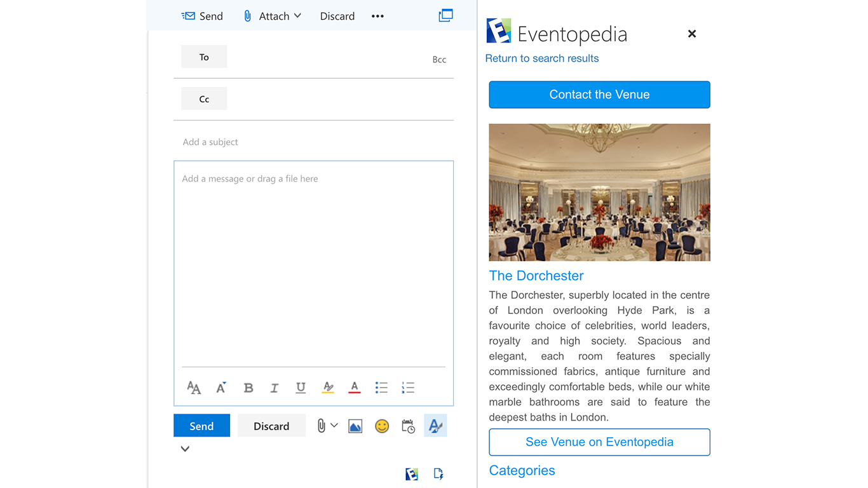
Task: Pop out message into a new window
Action: tap(446, 15)
